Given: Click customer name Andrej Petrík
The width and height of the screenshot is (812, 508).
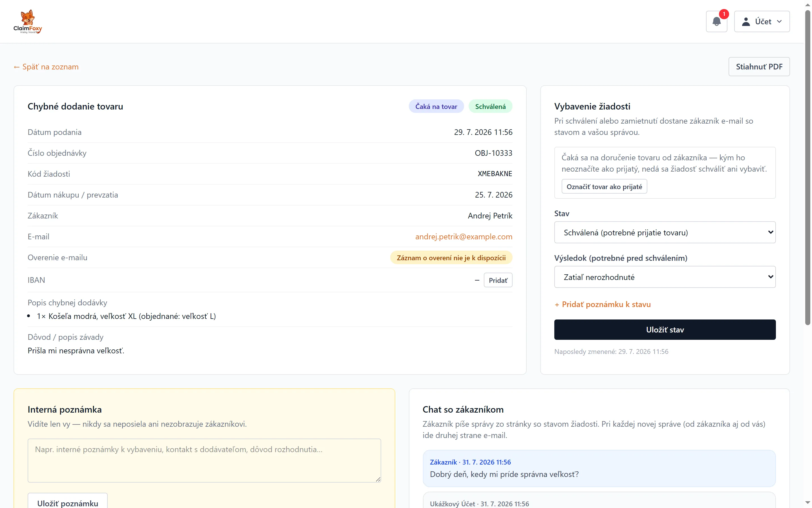Looking at the screenshot, I should coord(490,216).
